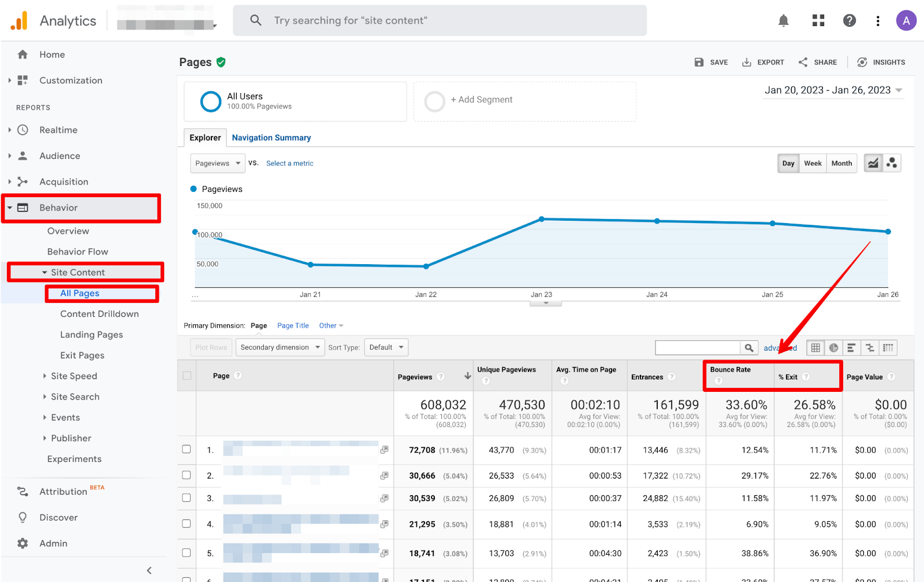Image resolution: width=924 pixels, height=582 pixels.
Task: Select the motion chart icon
Action: [x=891, y=163]
